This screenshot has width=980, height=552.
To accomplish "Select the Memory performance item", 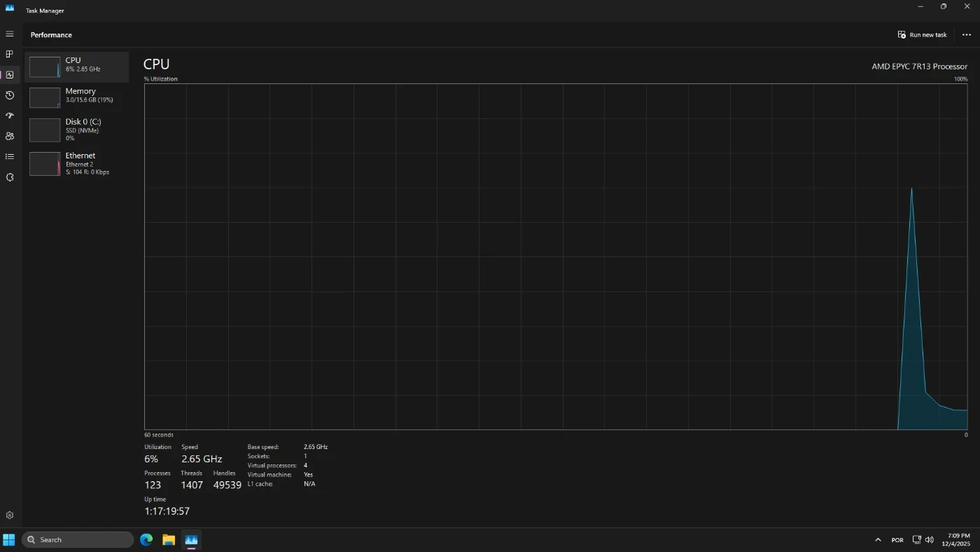I will 77,97.
